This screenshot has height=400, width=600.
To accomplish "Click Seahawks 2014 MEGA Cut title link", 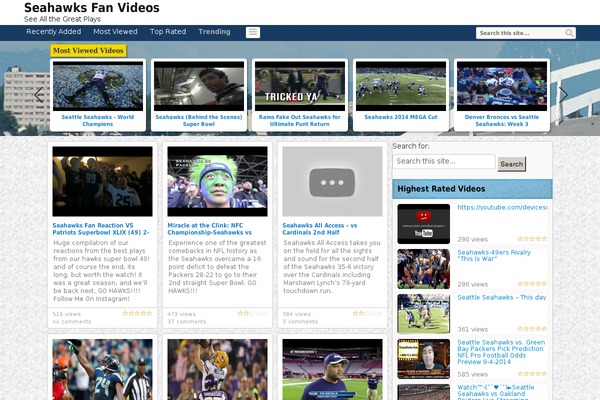I will click(401, 117).
